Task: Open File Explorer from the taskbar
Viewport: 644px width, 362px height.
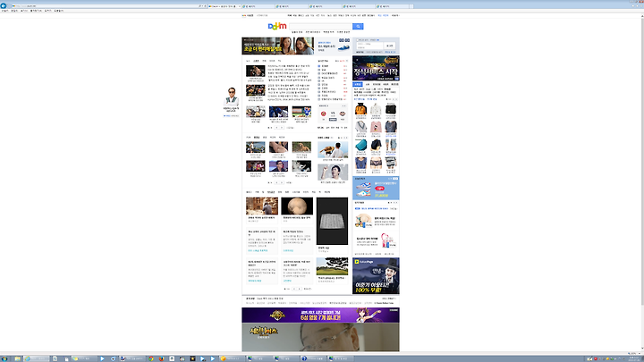Action: [17, 358]
